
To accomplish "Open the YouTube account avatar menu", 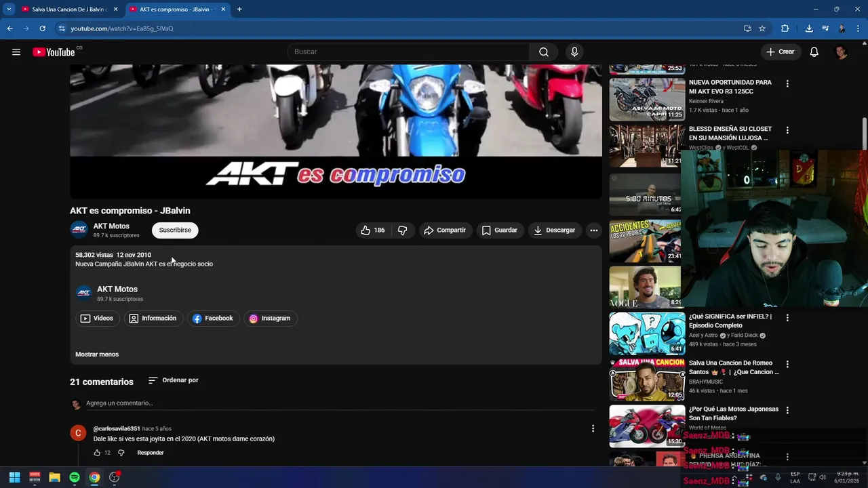I will coord(841,52).
